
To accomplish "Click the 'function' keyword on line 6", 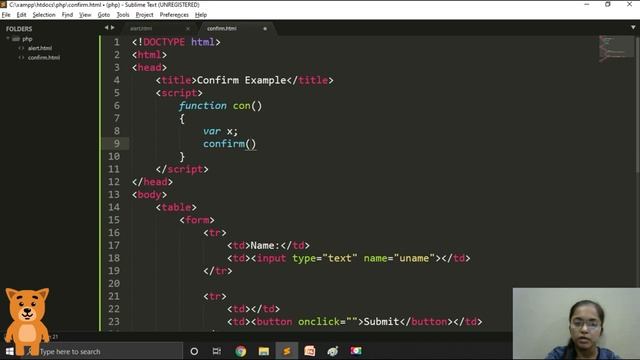I will coord(203,106).
